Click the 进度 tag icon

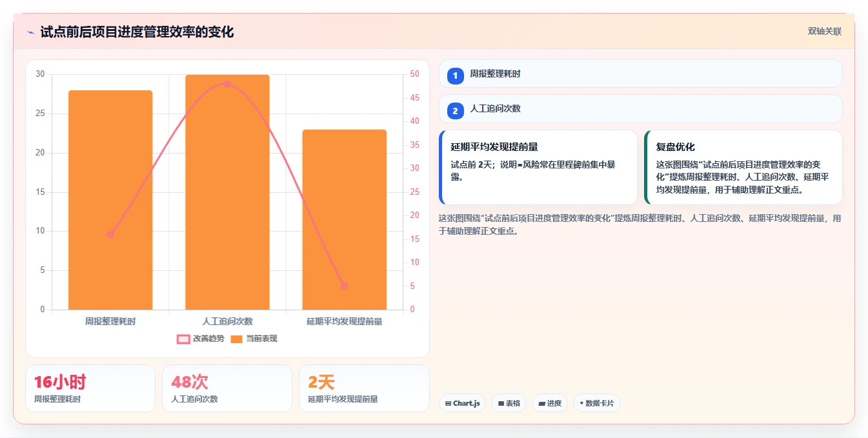point(542,403)
